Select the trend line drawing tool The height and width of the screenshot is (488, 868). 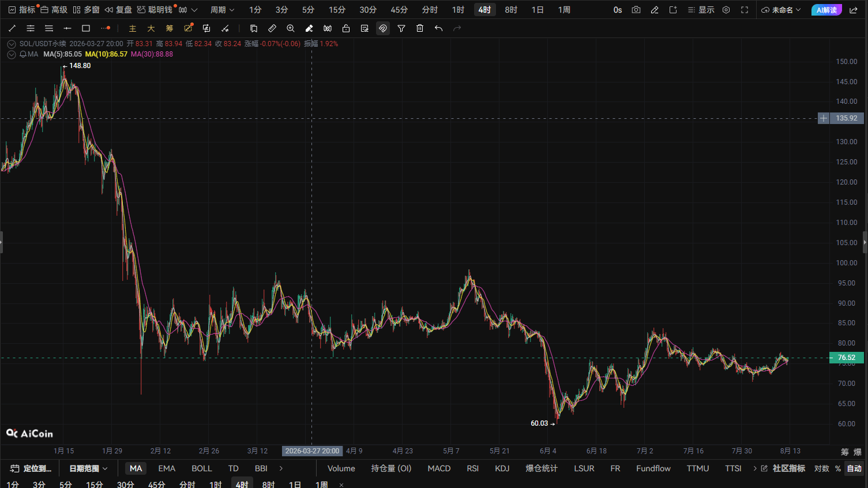pyautogui.click(x=12, y=28)
